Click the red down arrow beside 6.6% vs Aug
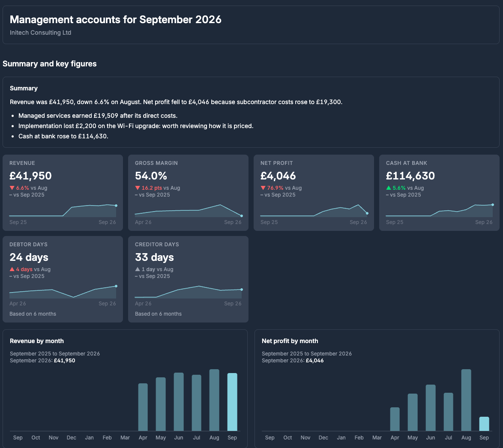This screenshot has width=503, height=448. [12, 188]
